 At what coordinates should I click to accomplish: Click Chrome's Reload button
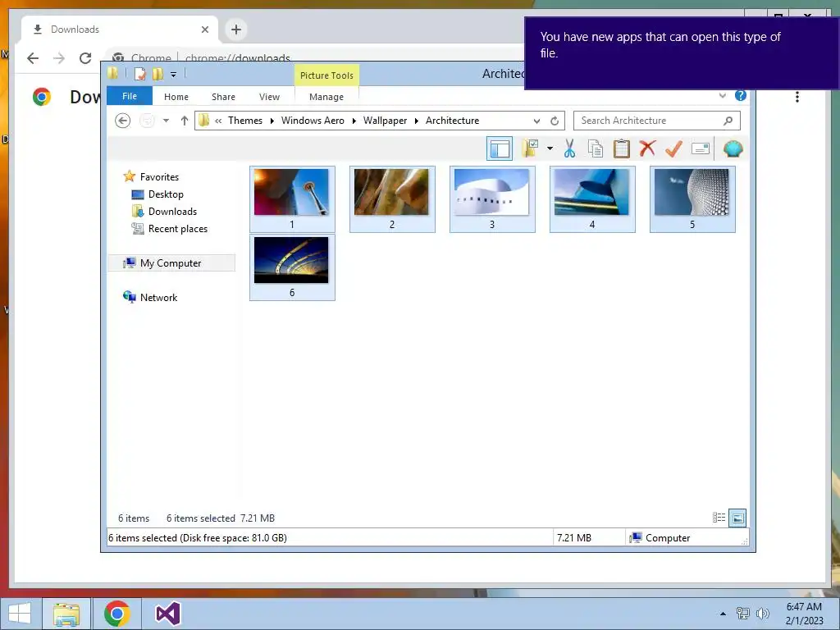tap(85, 58)
